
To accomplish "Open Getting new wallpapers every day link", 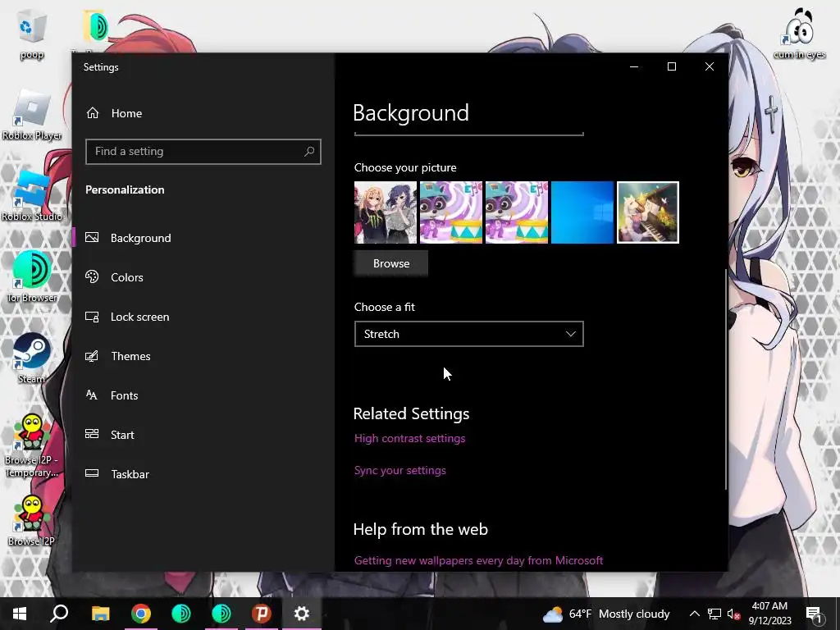I will (478, 560).
